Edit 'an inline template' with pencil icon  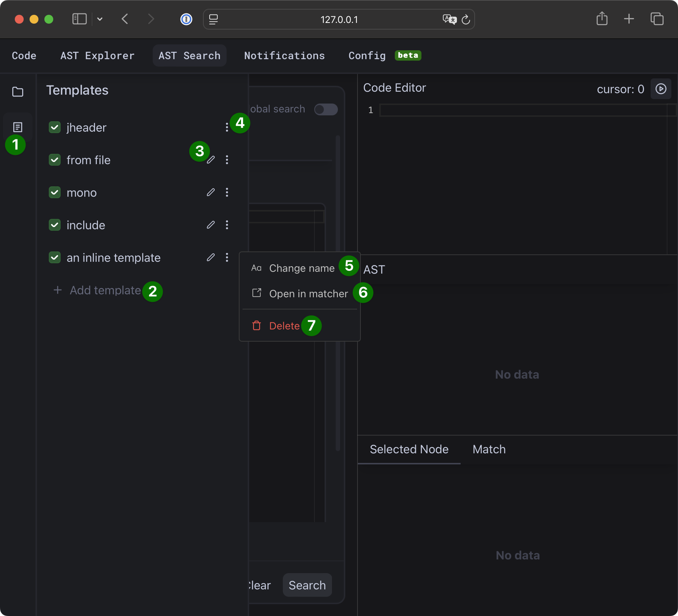(211, 257)
